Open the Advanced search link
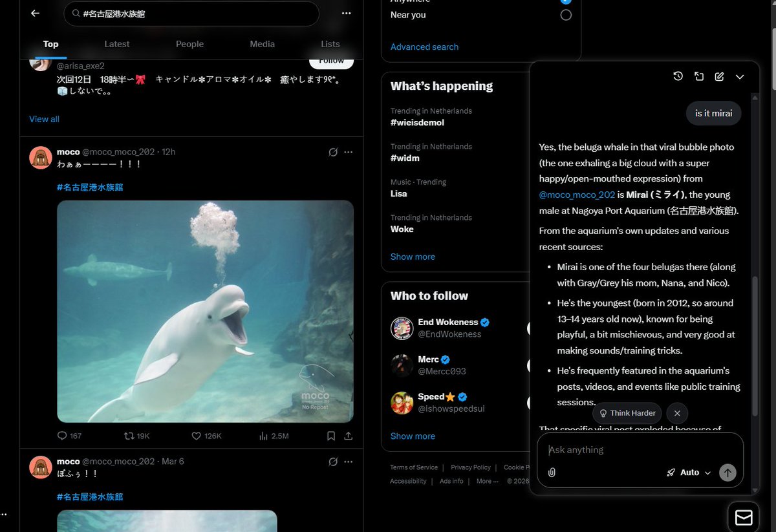 click(x=424, y=47)
